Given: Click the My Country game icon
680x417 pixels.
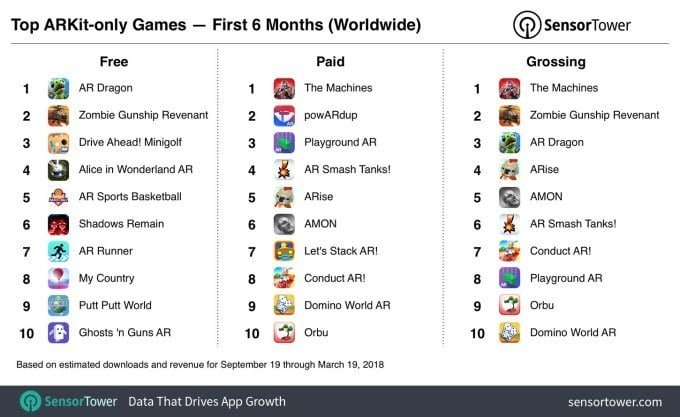Looking at the screenshot, I should click(58, 278).
